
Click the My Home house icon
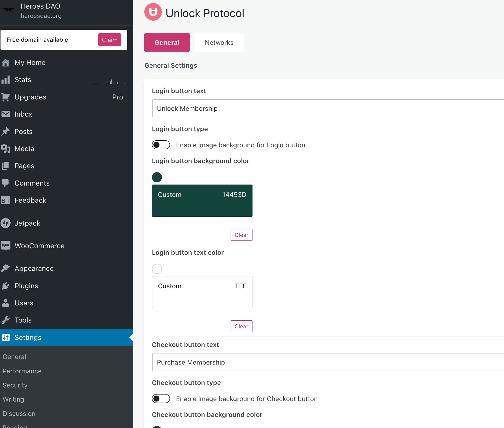pos(6,62)
